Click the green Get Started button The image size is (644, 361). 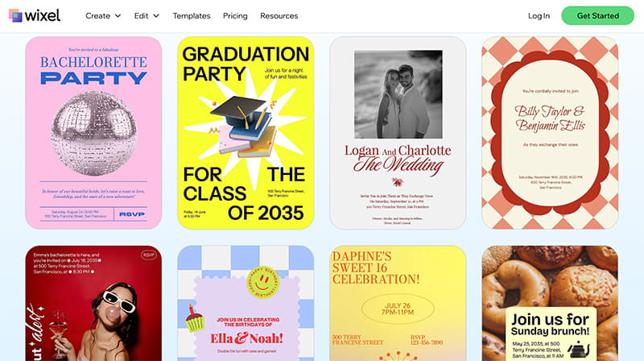click(597, 15)
